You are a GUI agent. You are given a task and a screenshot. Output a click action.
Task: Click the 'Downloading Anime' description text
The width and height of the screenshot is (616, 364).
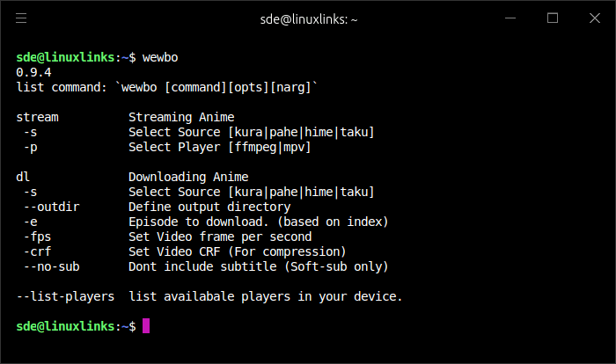coord(188,177)
